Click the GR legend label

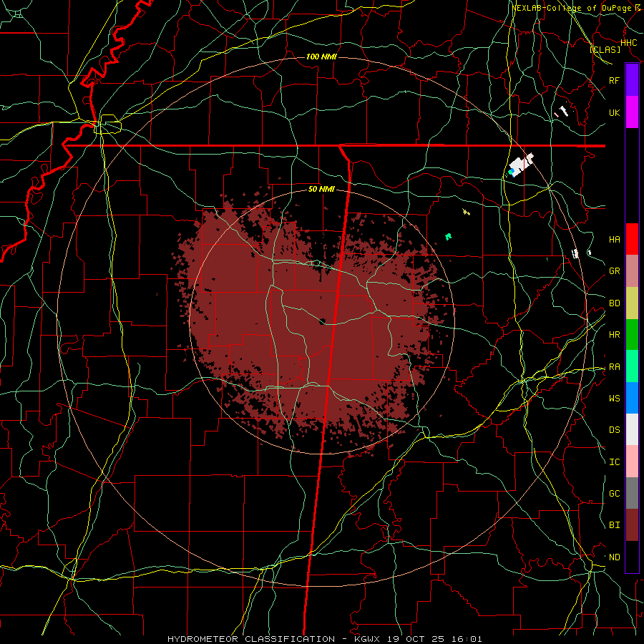[614, 271]
